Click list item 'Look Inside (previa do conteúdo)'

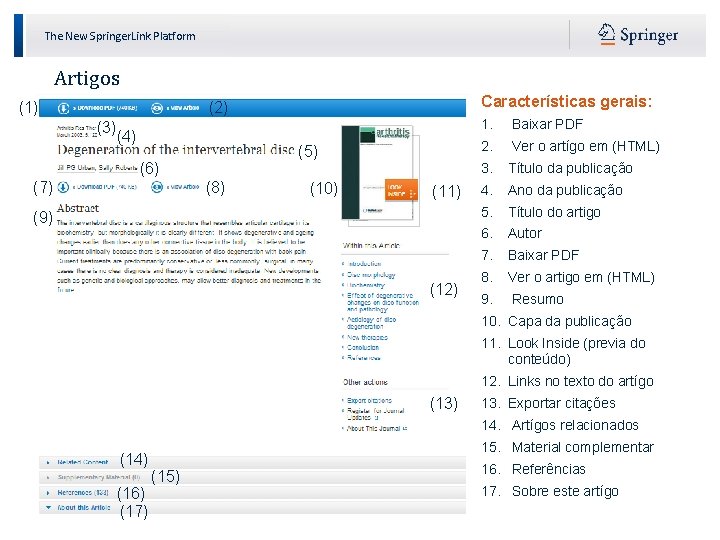tap(577, 351)
